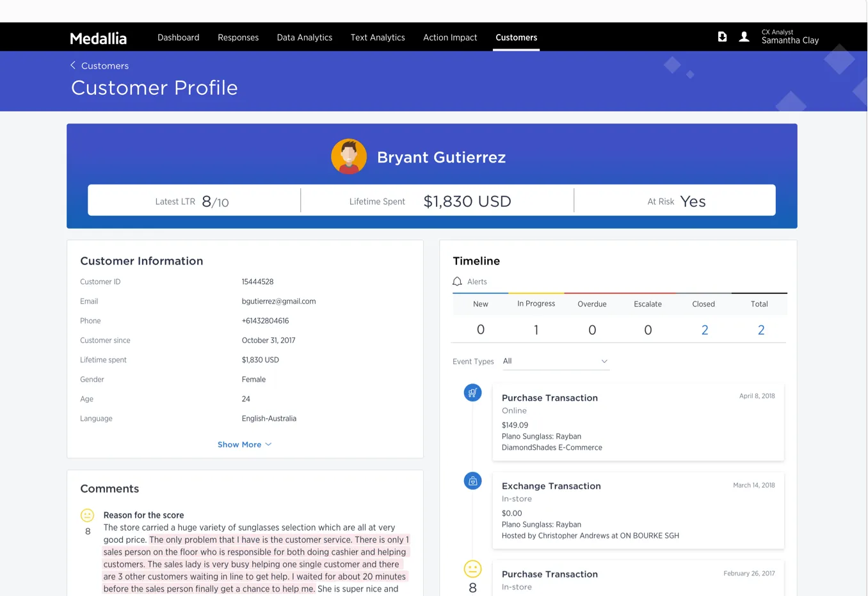
Task: Click Hosted by Christopher Andrews text
Action: [x=590, y=536]
